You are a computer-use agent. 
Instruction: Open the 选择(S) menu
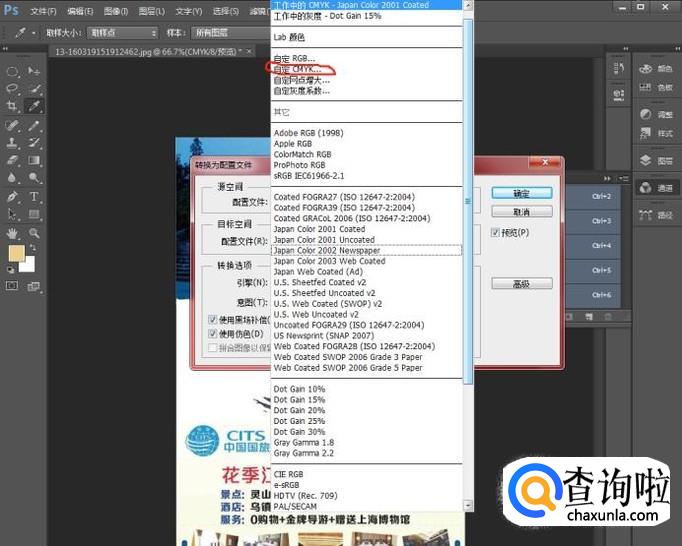226,11
